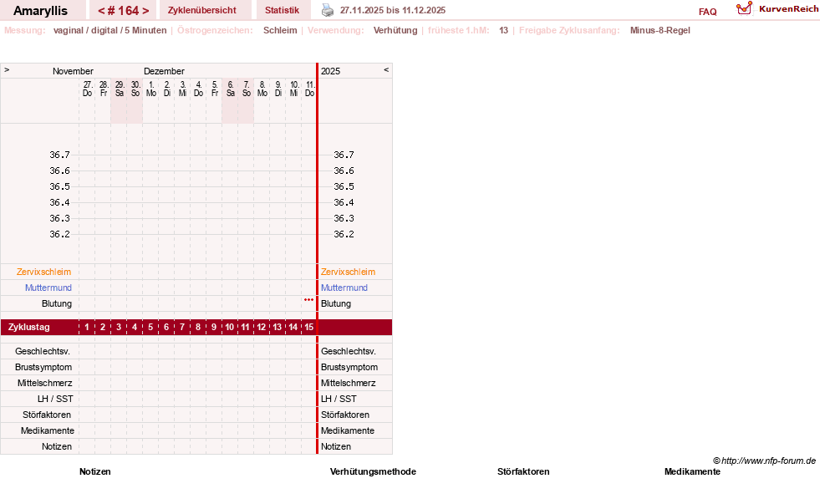Open the http://www.nfp-forum.de link
This screenshot has height=504, width=820.
768,461
